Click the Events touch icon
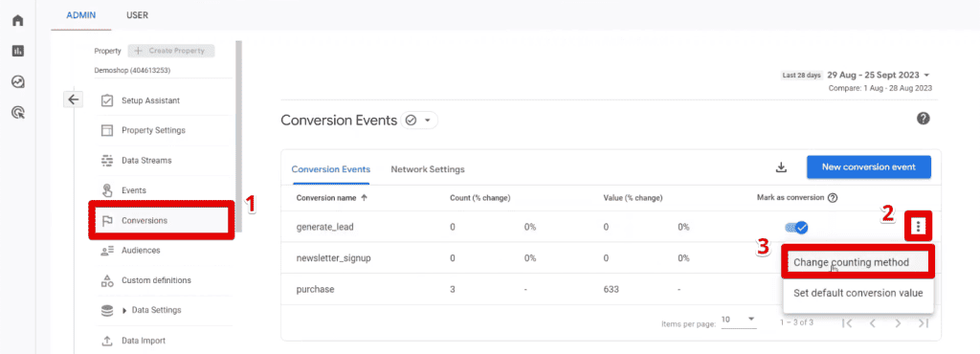 (107, 190)
